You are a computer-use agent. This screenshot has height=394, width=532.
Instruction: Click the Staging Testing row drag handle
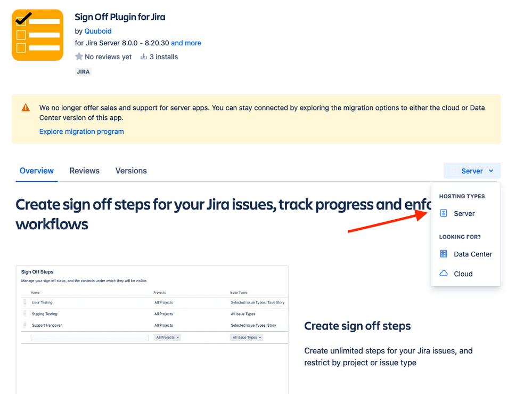[25, 313]
